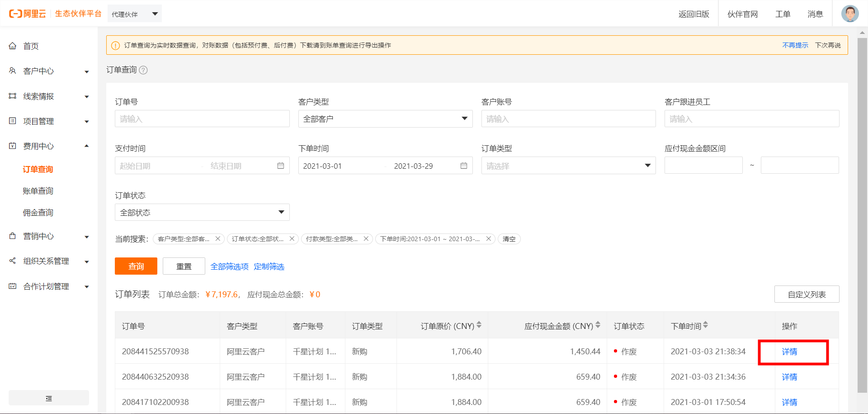Expand the 项目管理 menu
The image size is (868, 414).
87,121
